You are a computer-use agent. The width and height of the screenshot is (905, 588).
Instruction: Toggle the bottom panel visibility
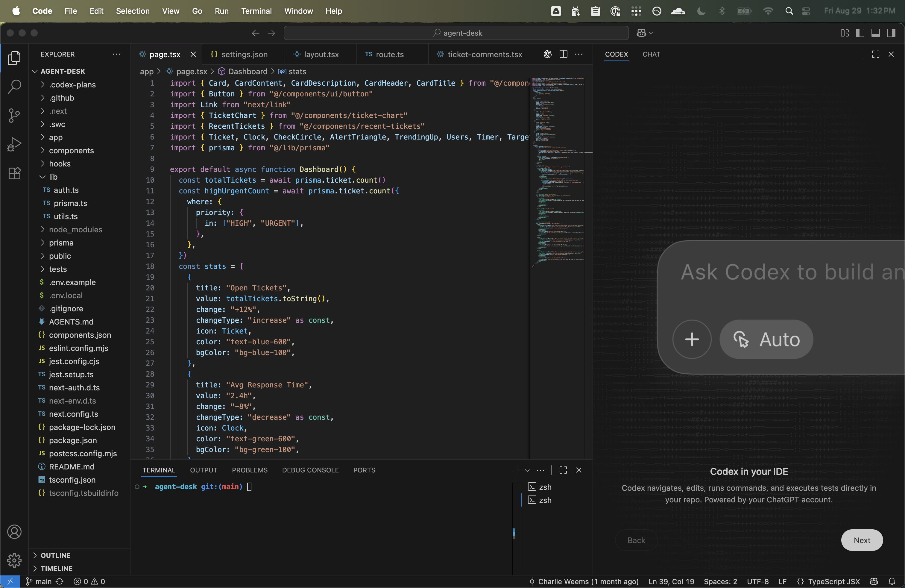876,33
